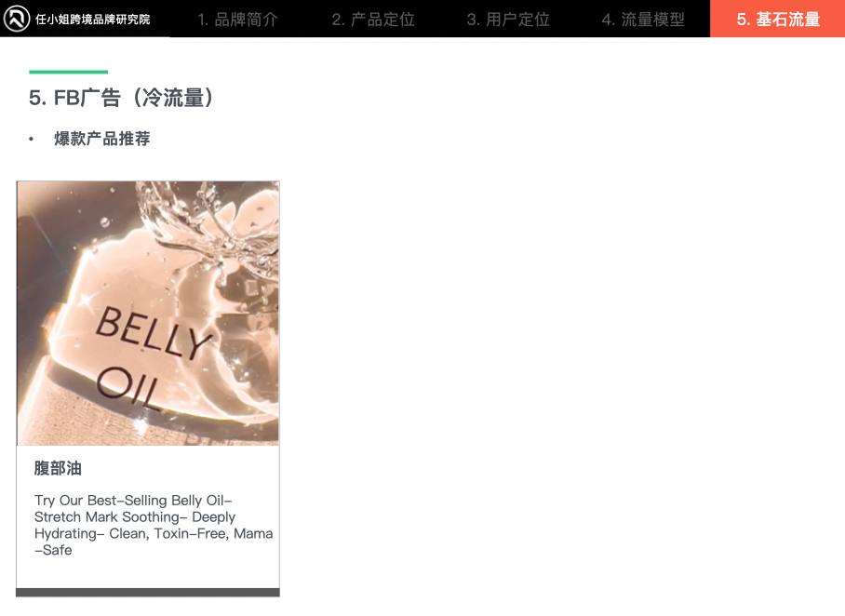The image size is (845, 616).
Task: Click the 5. FB广告（冷流量）heading
Action: tap(121, 98)
